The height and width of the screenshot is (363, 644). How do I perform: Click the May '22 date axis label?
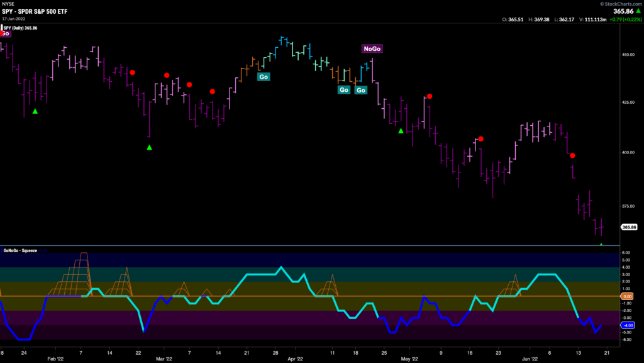tap(409, 359)
